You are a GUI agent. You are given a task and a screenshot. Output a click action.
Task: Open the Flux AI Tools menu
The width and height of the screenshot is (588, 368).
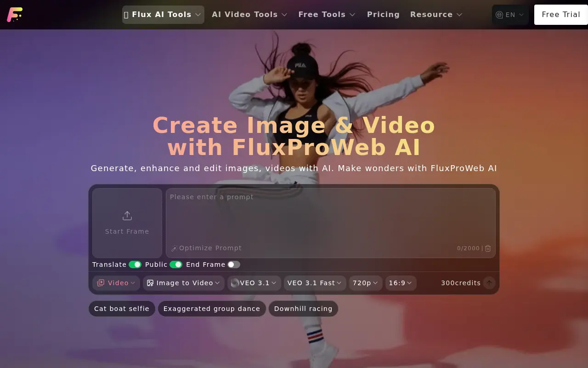click(163, 15)
